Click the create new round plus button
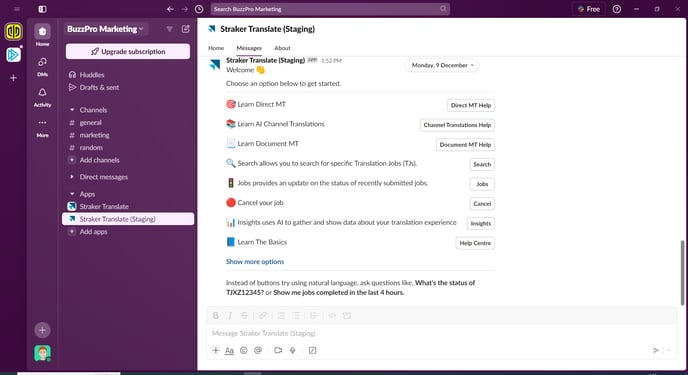688x375 pixels. click(42, 330)
